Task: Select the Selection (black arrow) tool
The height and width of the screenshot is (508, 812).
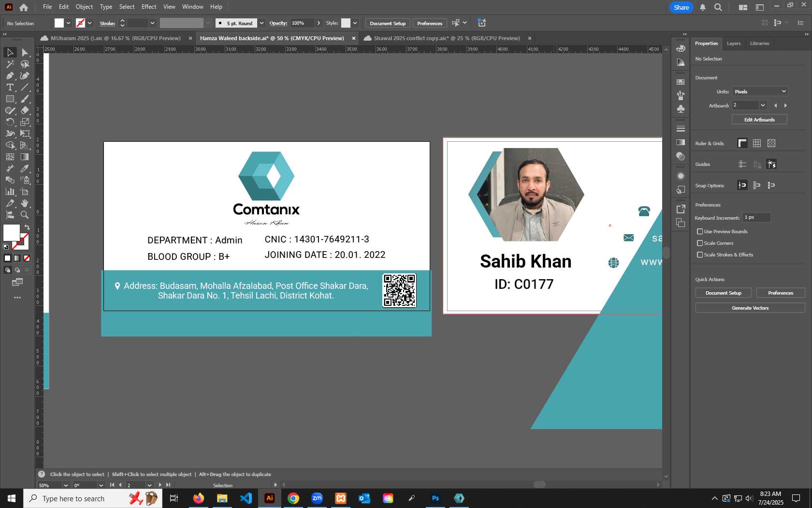Action: tap(10, 52)
